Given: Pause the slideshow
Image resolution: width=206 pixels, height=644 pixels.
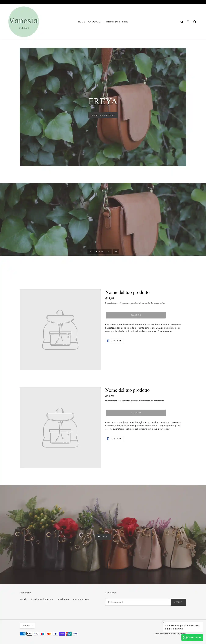Looking at the screenshot, I should click(116, 252).
